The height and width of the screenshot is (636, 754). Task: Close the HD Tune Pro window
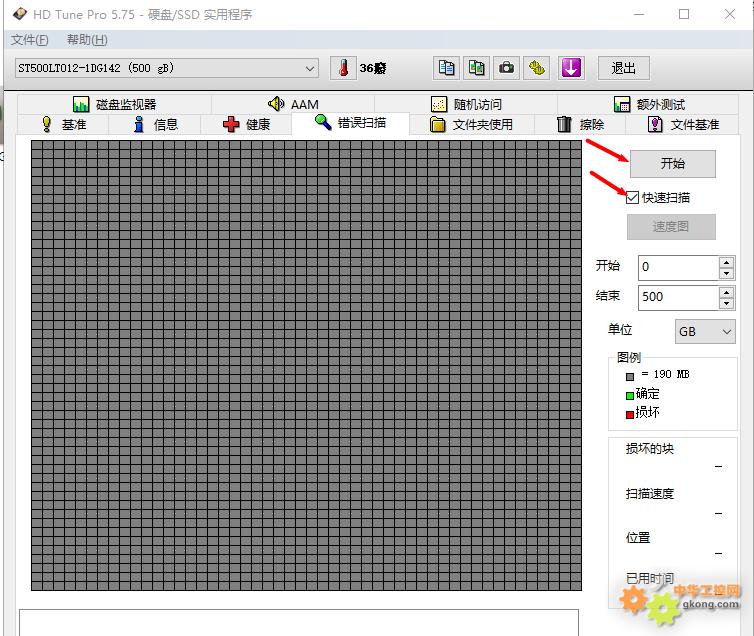tap(730, 14)
